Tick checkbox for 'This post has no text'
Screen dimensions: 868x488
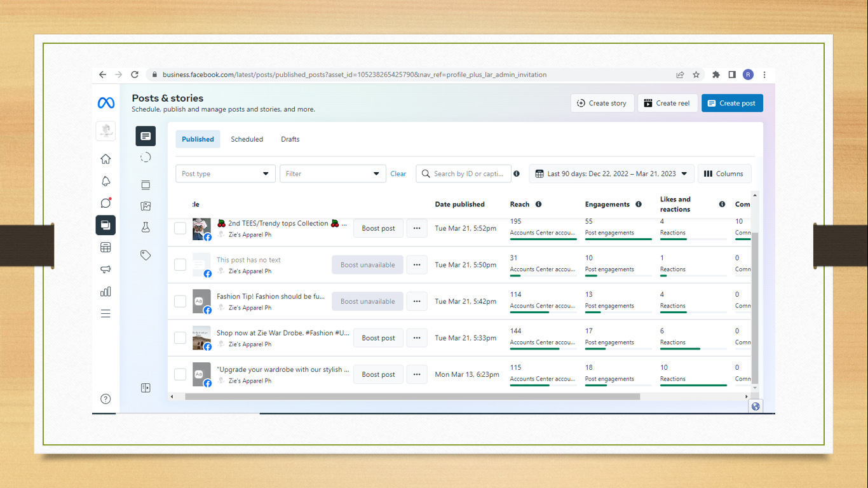pyautogui.click(x=180, y=264)
